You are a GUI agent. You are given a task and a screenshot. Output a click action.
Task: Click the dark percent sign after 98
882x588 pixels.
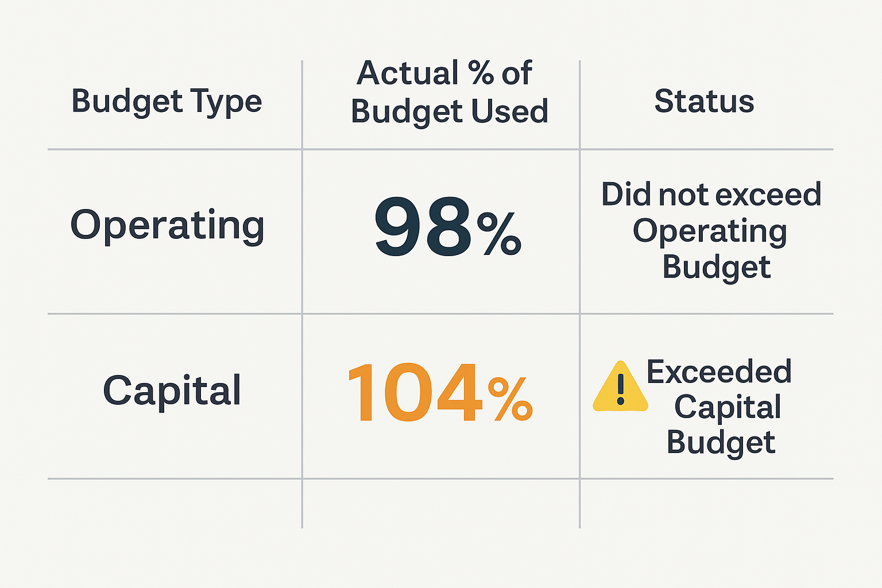tap(499, 234)
